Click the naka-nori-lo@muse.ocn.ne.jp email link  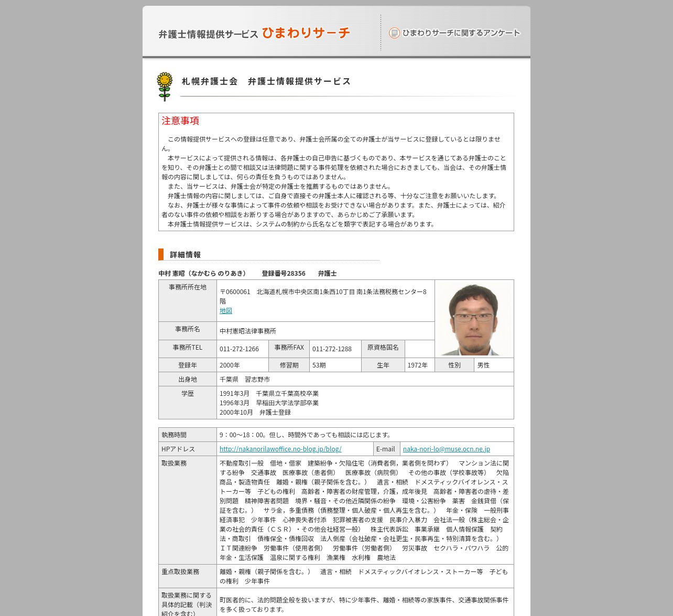tap(447, 449)
